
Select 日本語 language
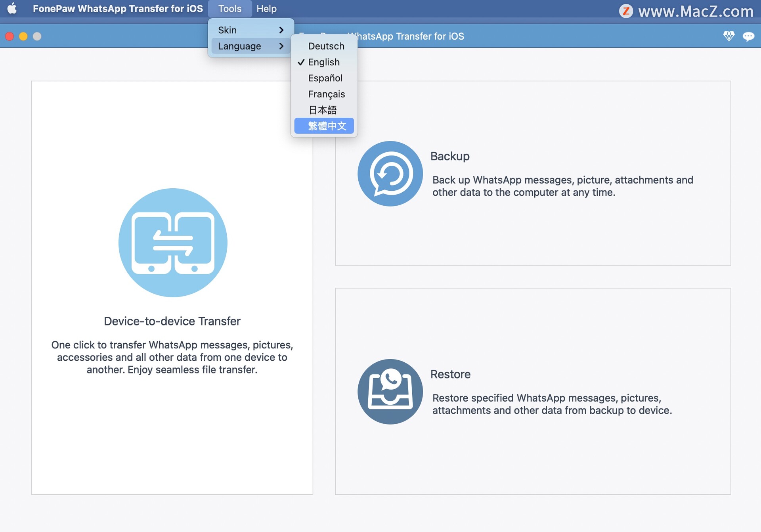[x=324, y=110]
